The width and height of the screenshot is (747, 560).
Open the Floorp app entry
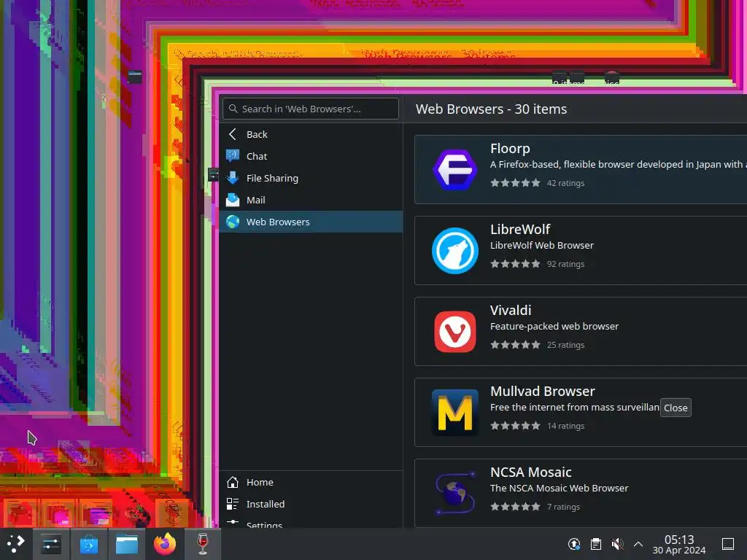[x=581, y=169]
